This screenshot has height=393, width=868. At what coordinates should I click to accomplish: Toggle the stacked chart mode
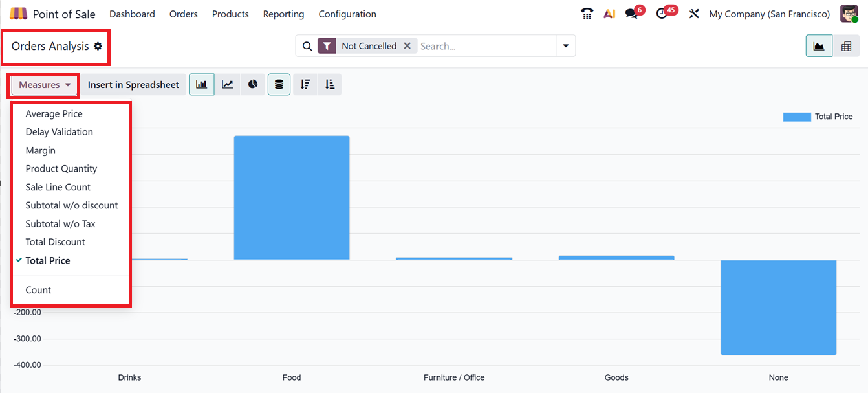(x=279, y=85)
